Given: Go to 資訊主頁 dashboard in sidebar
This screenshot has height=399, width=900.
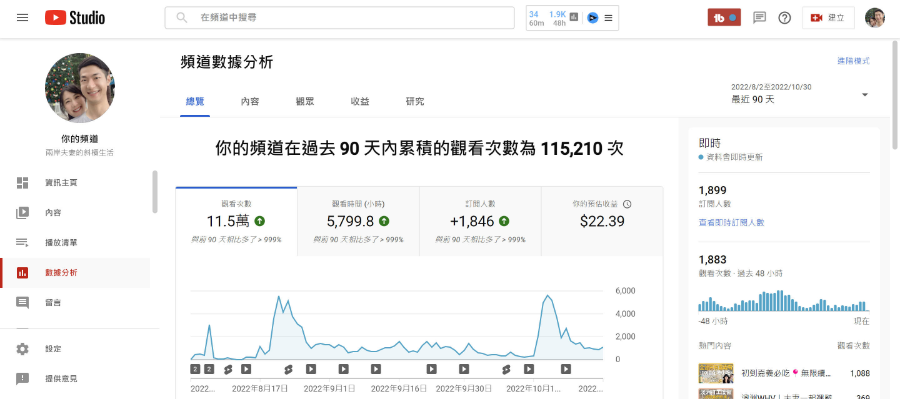Looking at the screenshot, I should coord(75,183).
